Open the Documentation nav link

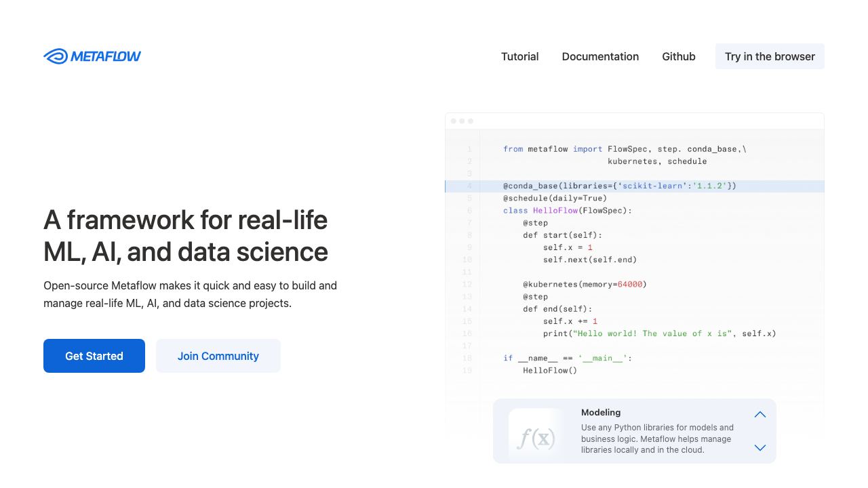pos(600,56)
